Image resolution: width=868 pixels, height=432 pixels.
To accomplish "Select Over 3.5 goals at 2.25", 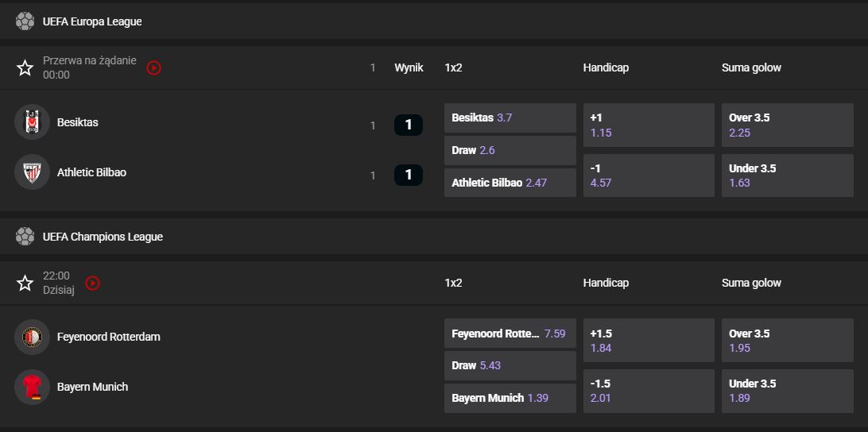I will pos(786,125).
